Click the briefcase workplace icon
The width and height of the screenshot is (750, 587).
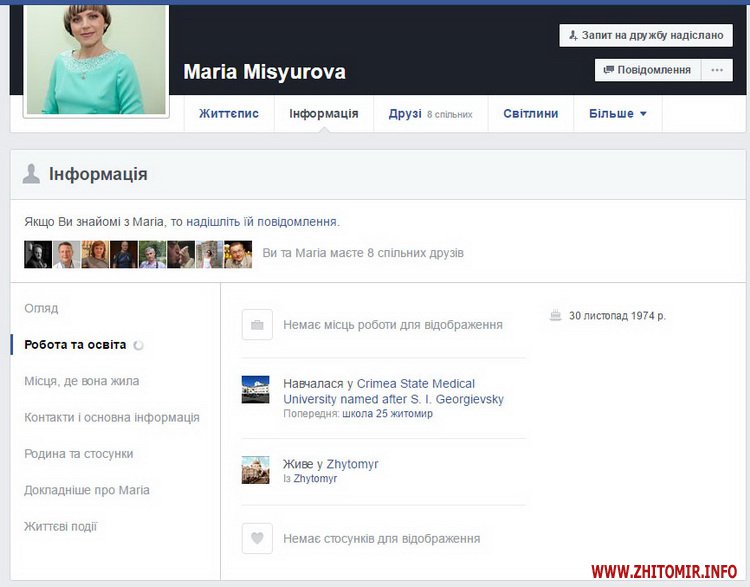[257, 325]
